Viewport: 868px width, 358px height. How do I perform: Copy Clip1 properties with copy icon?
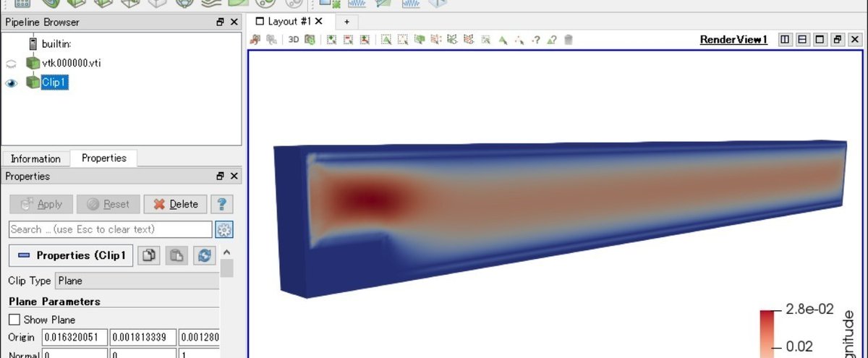pos(149,255)
